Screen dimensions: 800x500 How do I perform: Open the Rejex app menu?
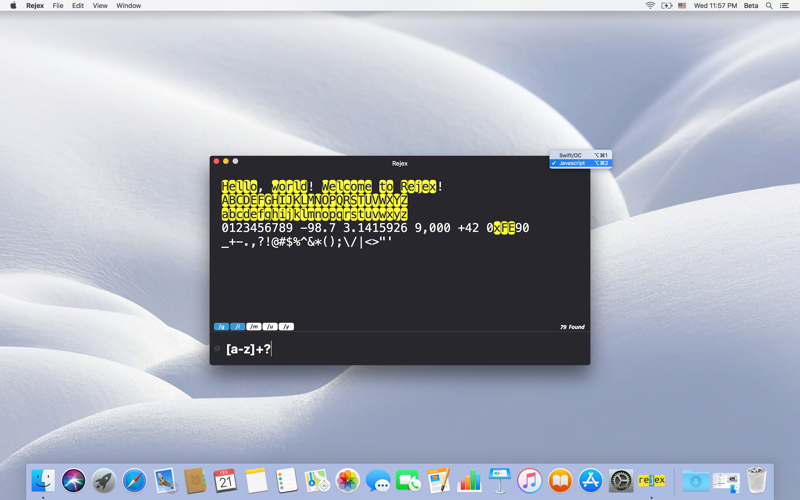tap(35, 6)
